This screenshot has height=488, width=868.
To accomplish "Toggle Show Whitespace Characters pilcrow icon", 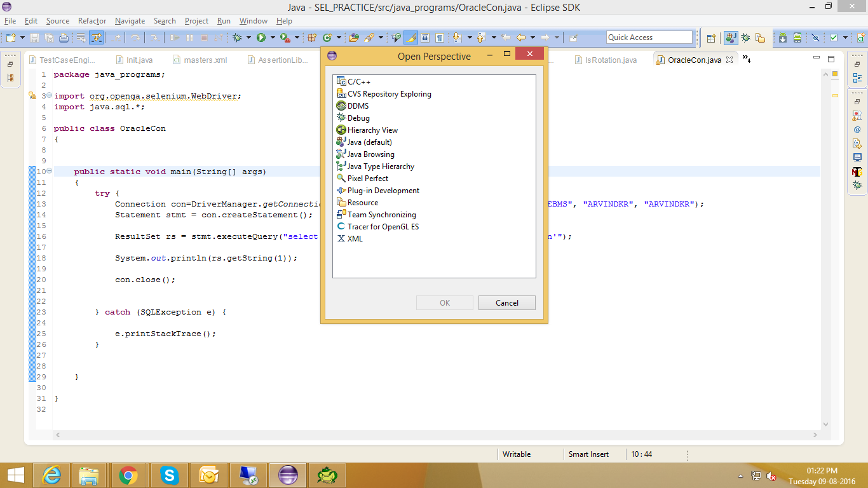I will click(x=439, y=37).
